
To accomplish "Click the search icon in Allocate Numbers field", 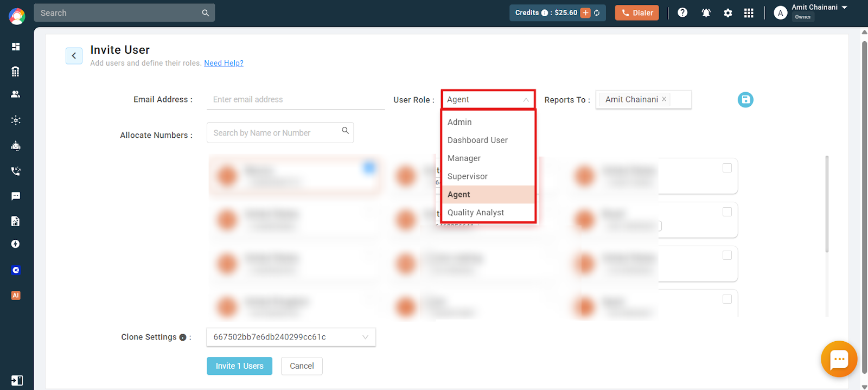I will 345,131.
